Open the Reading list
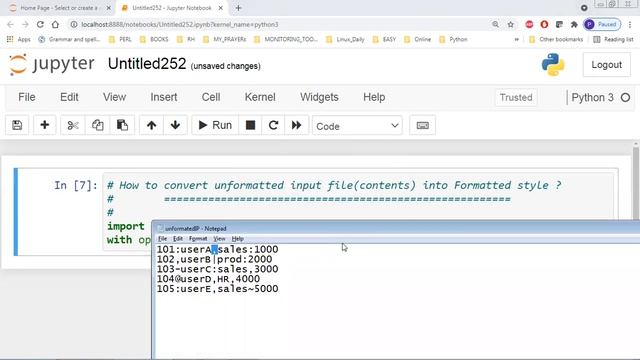 pyautogui.click(x=613, y=40)
